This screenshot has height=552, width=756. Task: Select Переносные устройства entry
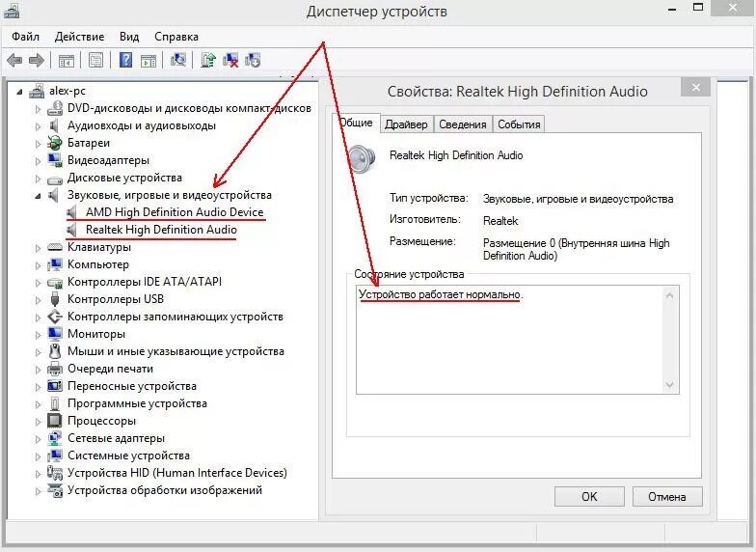pyautogui.click(x=131, y=386)
